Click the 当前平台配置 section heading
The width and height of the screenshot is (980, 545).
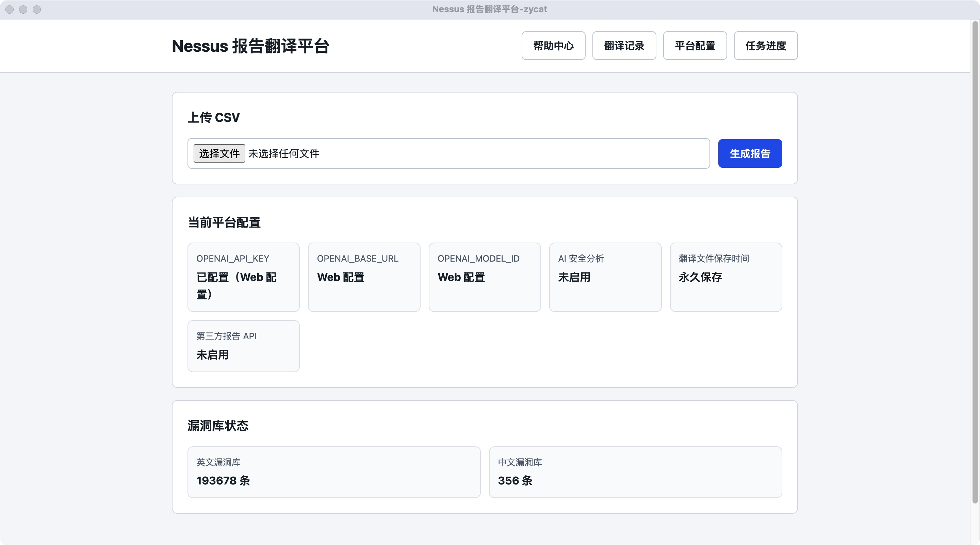coord(224,222)
